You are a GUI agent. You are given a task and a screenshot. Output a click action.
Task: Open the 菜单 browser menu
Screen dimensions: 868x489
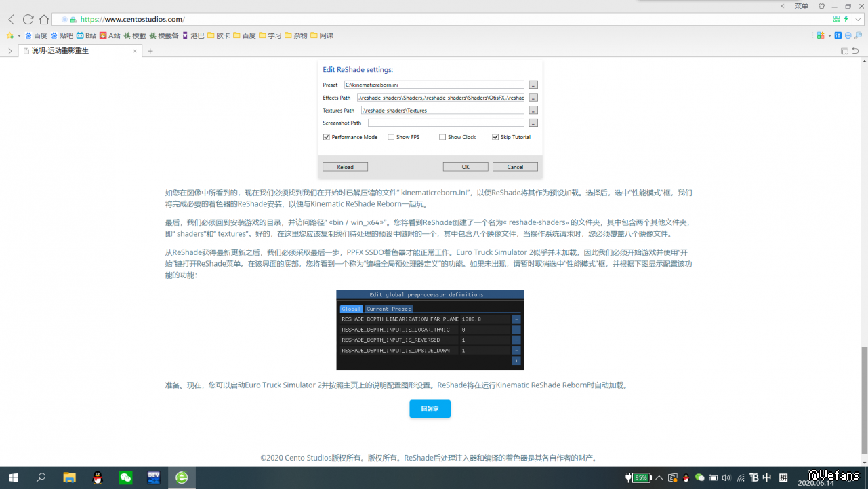click(x=801, y=6)
